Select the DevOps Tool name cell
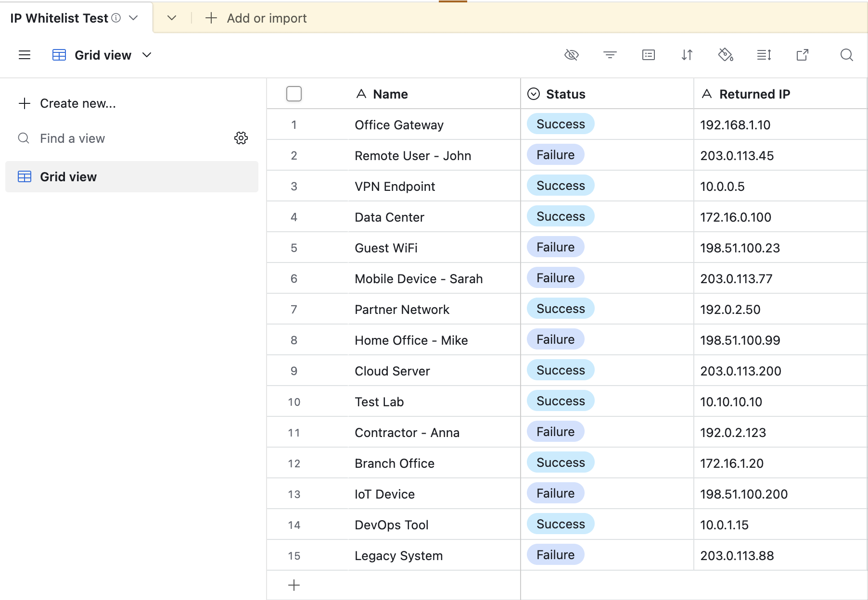The image size is (868, 600). point(434,525)
